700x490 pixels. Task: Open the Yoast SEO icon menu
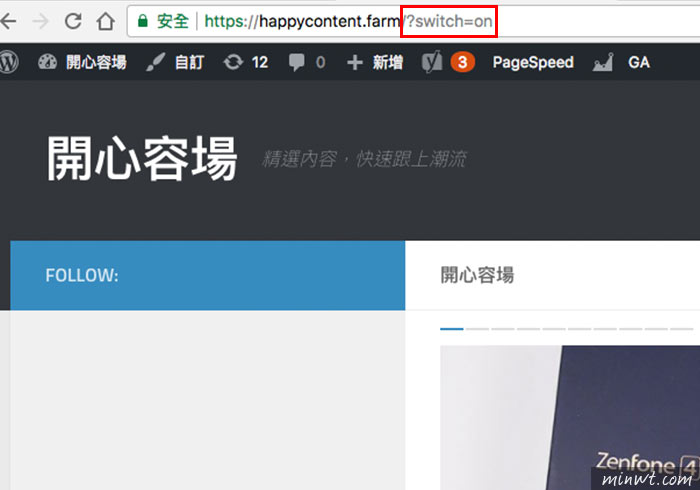coord(432,62)
